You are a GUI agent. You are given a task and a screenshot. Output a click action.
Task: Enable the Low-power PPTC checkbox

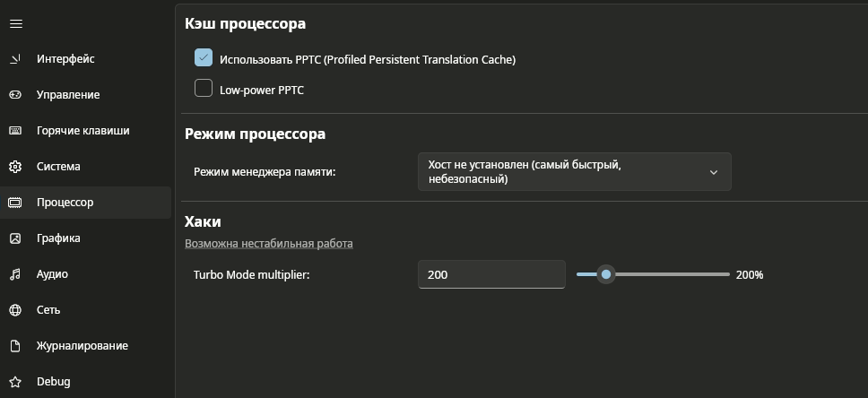[x=204, y=89]
